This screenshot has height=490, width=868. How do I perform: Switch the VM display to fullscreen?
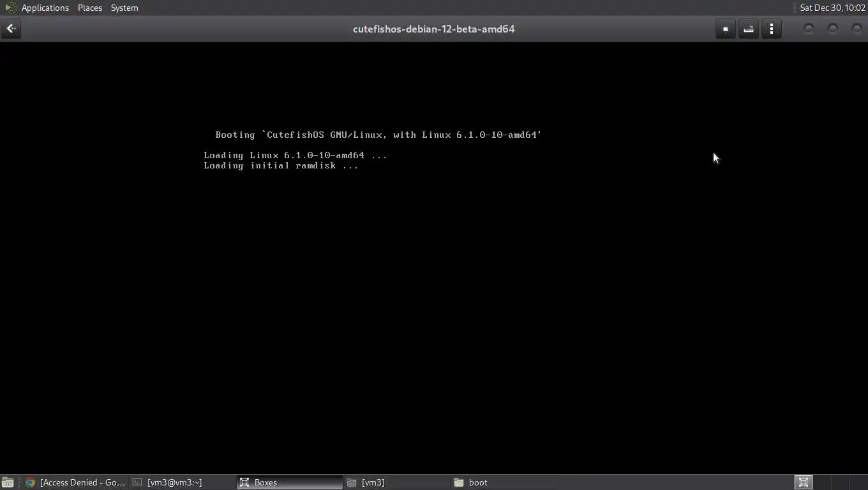pos(726,29)
